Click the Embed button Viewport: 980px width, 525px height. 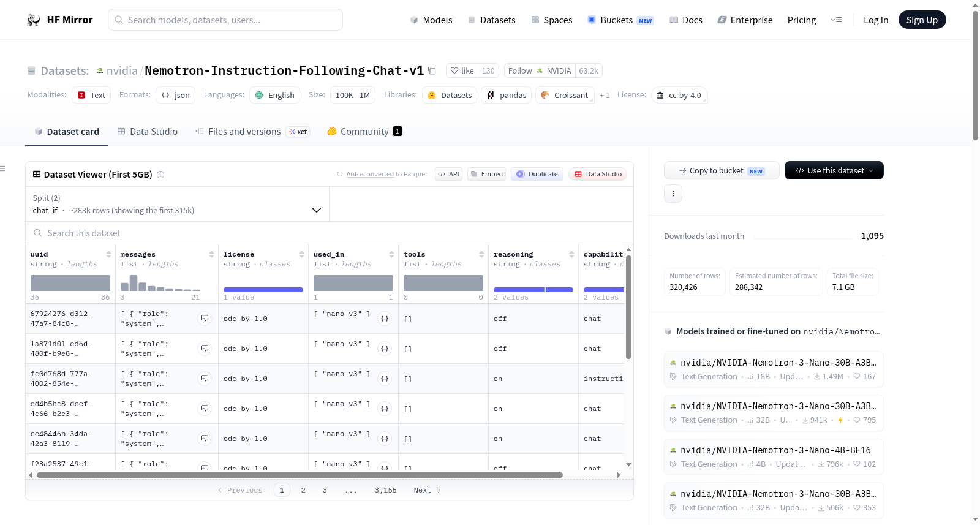486,174
